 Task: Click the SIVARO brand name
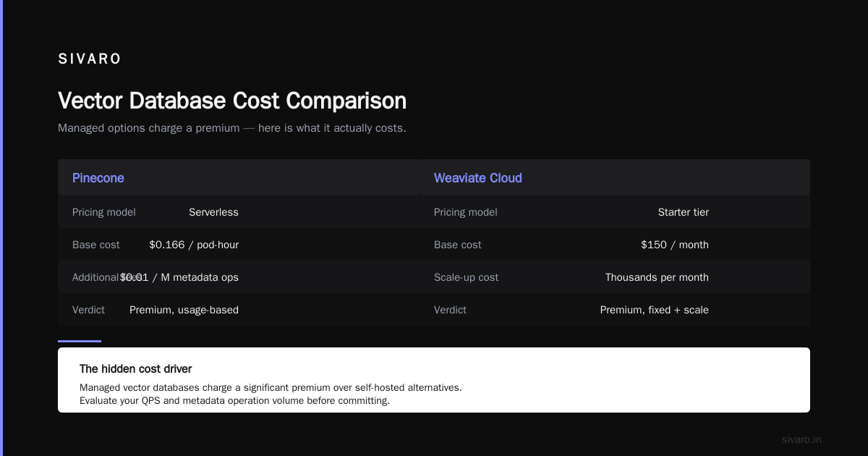coord(90,59)
